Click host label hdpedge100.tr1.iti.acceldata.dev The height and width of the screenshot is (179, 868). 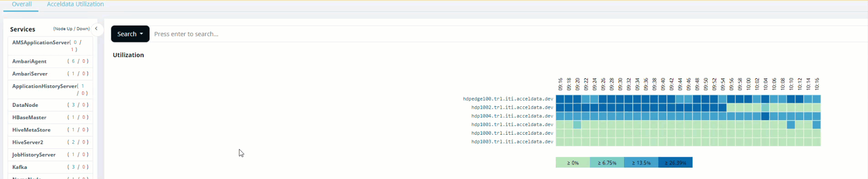[508, 99]
